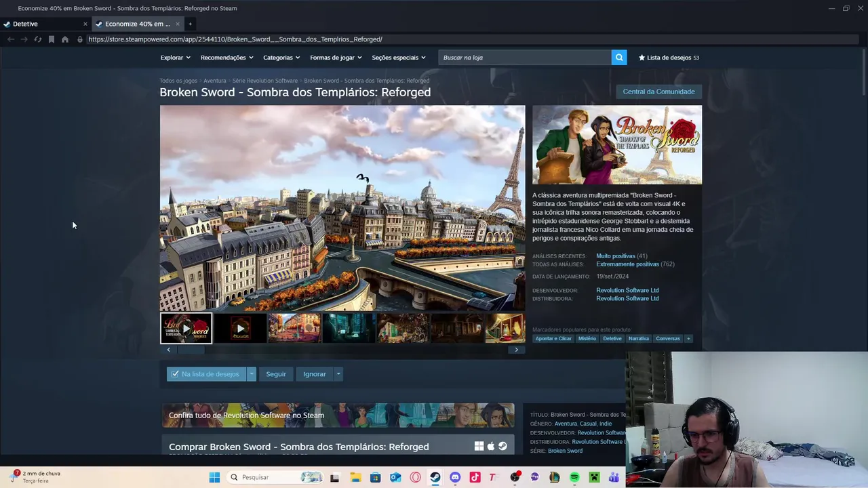
Task: Open the Formas de jogar dropdown menu
Action: pyautogui.click(x=336, y=58)
